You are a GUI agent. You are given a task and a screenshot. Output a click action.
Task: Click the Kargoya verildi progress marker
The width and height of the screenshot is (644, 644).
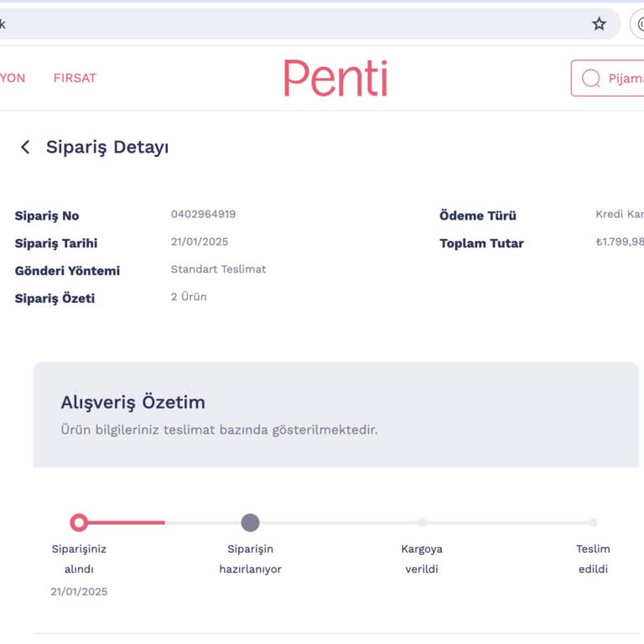click(422, 522)
